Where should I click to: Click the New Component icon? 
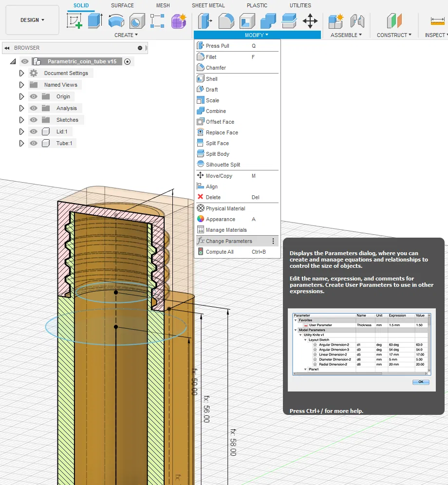coord(336,21)
